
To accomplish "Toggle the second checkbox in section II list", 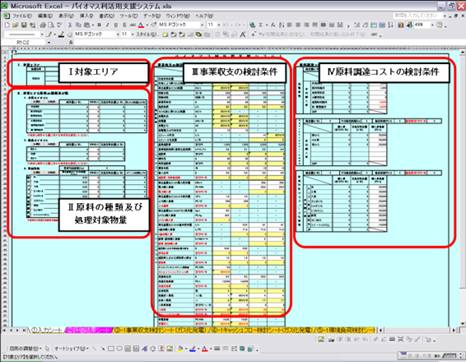I will 29,182.
